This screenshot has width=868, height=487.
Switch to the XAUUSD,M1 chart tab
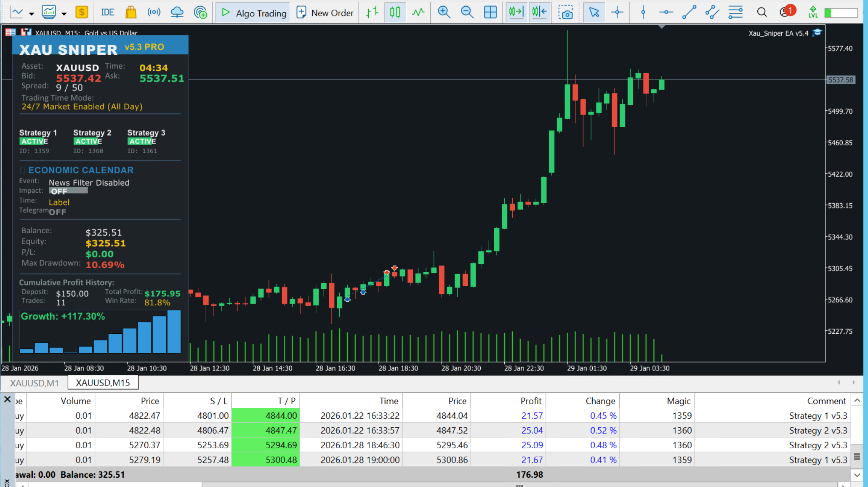tap(34, 383)
